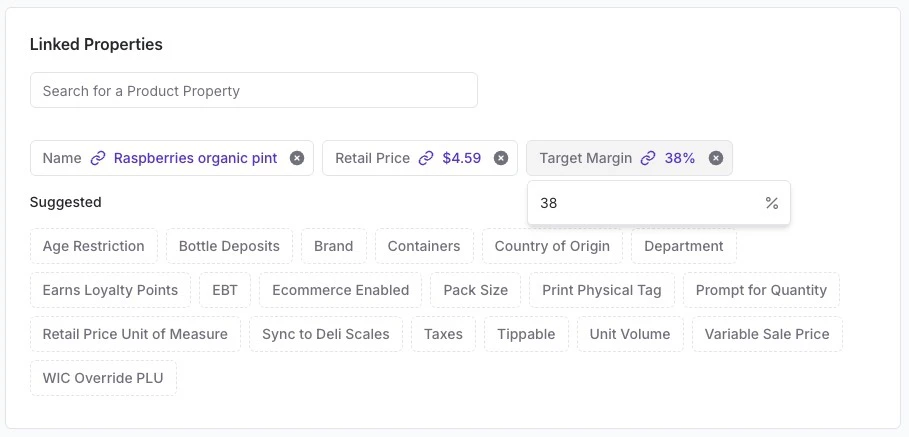Image resolution: width=909 pixels, height=437 pixels.
Task: Focus the Product Property search field
Action: (x=253, y=90)
